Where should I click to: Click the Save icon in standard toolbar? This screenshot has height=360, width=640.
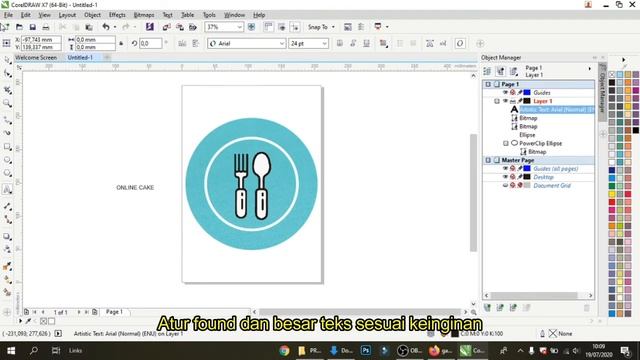(x=33, y=27)
